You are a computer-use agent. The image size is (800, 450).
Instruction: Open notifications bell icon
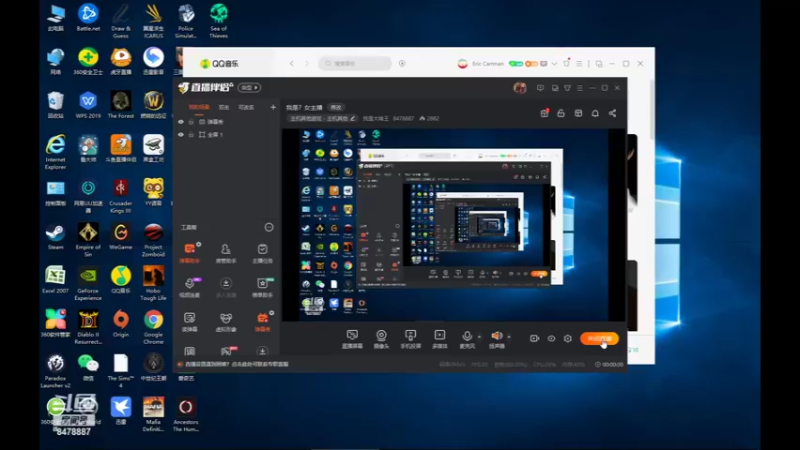[x=595, y=113]
